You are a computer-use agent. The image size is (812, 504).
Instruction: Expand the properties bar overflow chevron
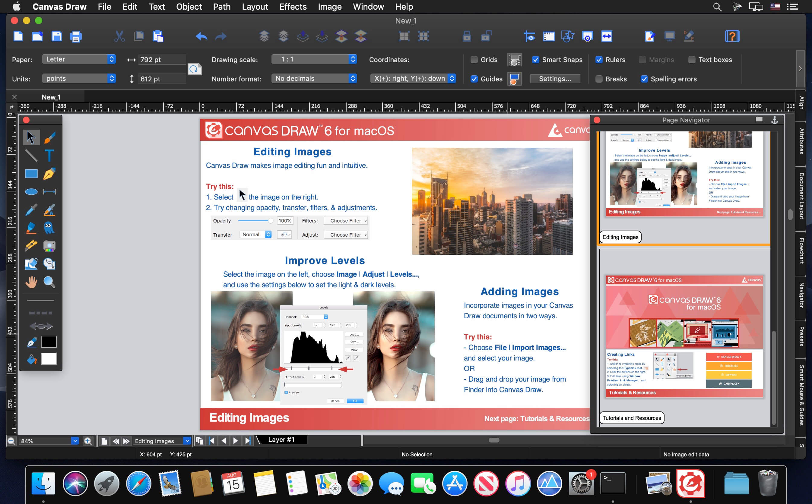click(x=800, y=68)
